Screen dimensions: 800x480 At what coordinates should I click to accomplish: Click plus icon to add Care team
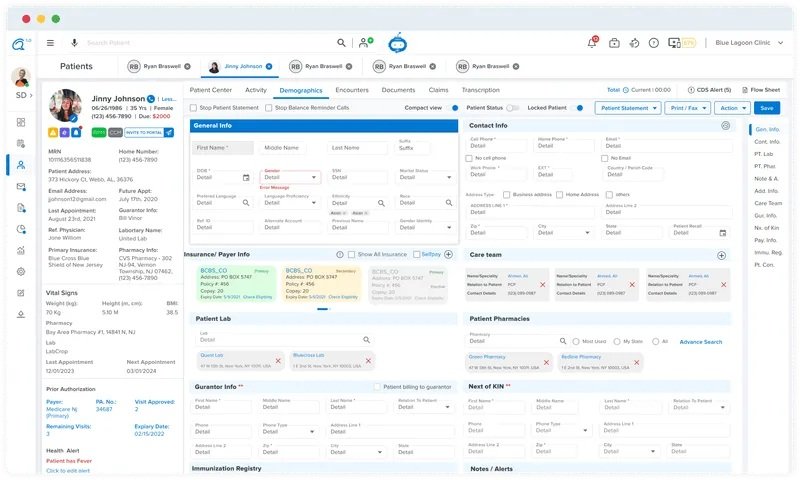[722, 255]
